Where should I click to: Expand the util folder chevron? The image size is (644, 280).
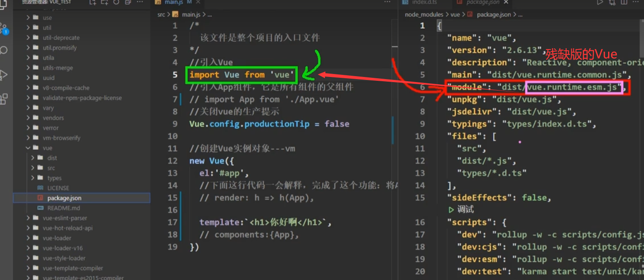tap(28, 27)
